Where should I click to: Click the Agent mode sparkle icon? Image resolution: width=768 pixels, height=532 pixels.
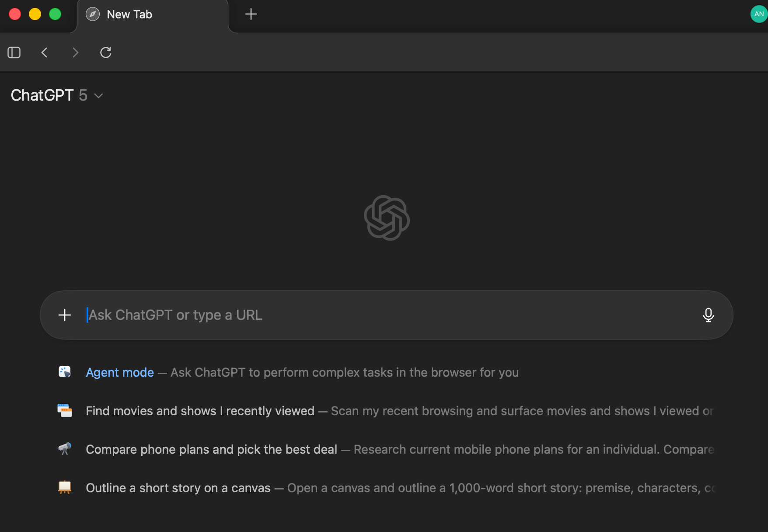click(65, 372)
